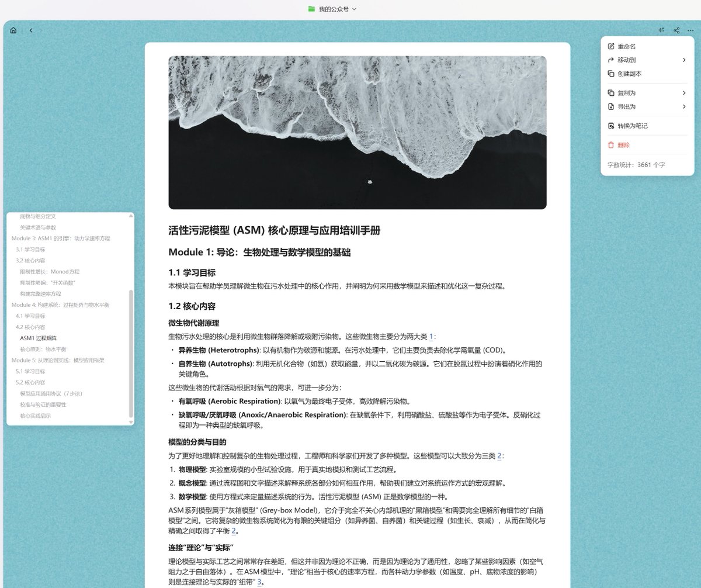Screen dimensions: 701x588
Task: Jump to 关键术语与参数 in the outline
Action: click(x=37, y=227)
